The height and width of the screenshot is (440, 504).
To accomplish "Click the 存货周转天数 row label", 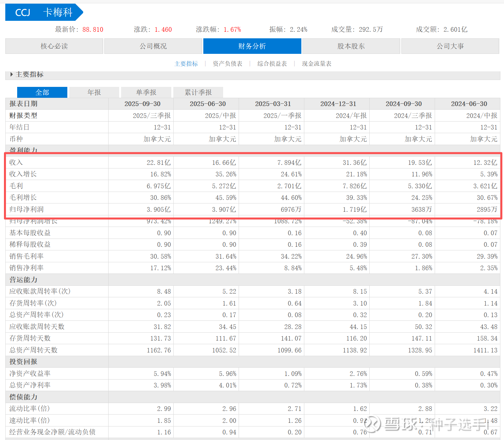I will tap(30, 338).
